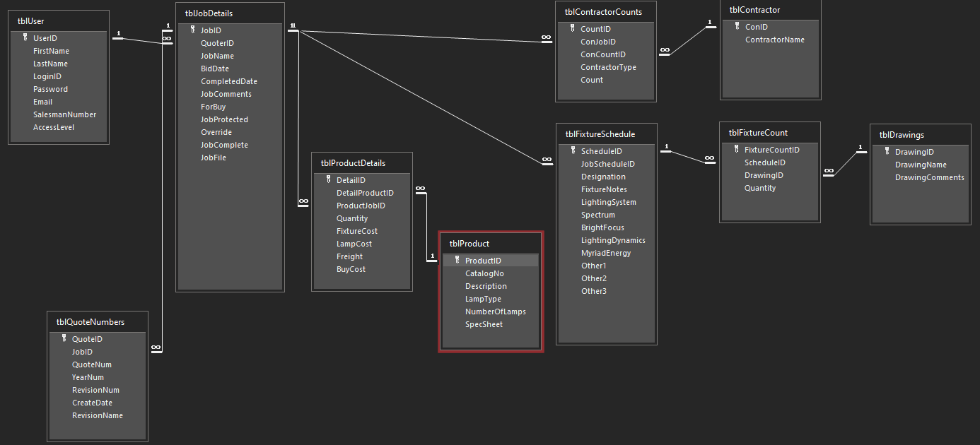Select the DetailProductID field
This screenshot has width=980, height=445.
[x=366, y=193]
